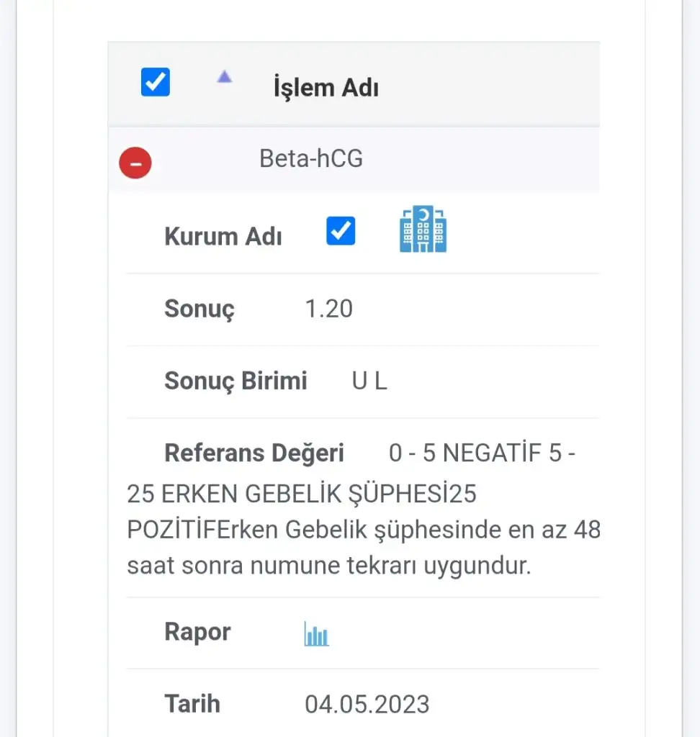Click the Sonuç Birimi label
The image size is (700, 737).
tap(235, 381)
